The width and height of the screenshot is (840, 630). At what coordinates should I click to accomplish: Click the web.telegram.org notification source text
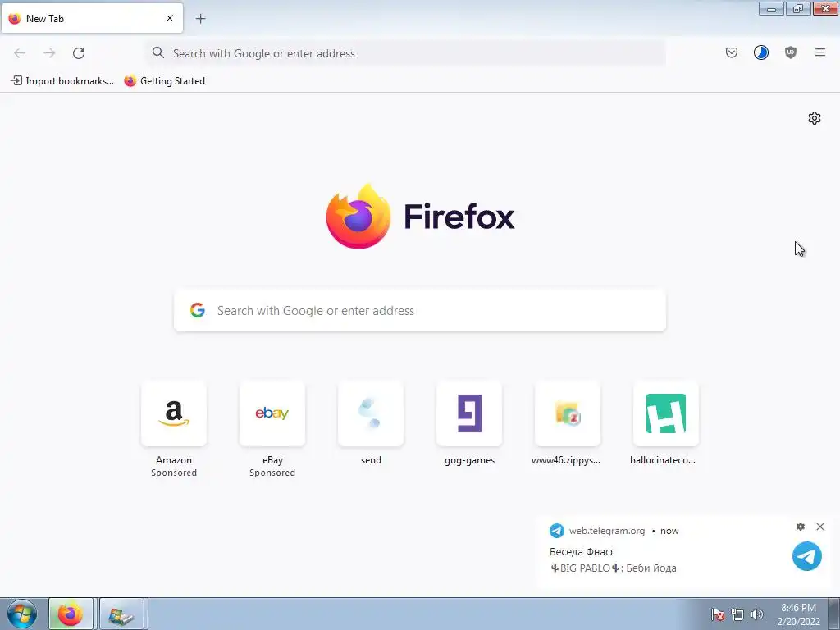(607, 531)
